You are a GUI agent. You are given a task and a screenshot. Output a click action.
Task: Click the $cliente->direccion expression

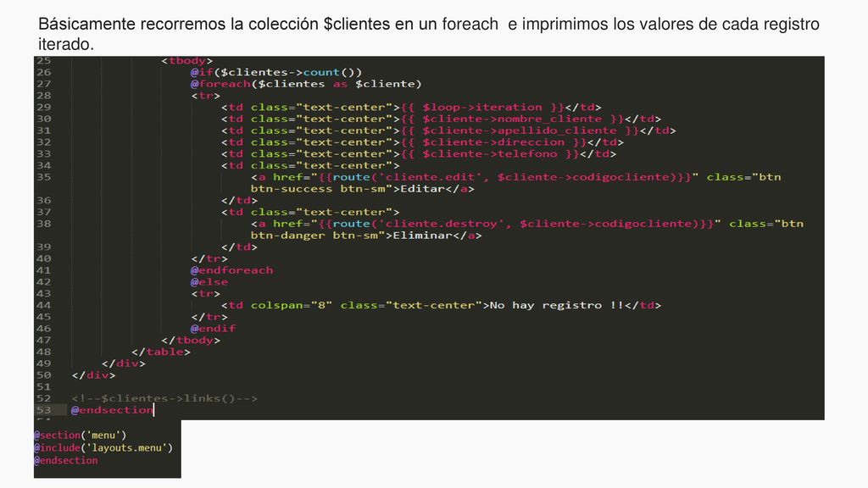point(493,142)
